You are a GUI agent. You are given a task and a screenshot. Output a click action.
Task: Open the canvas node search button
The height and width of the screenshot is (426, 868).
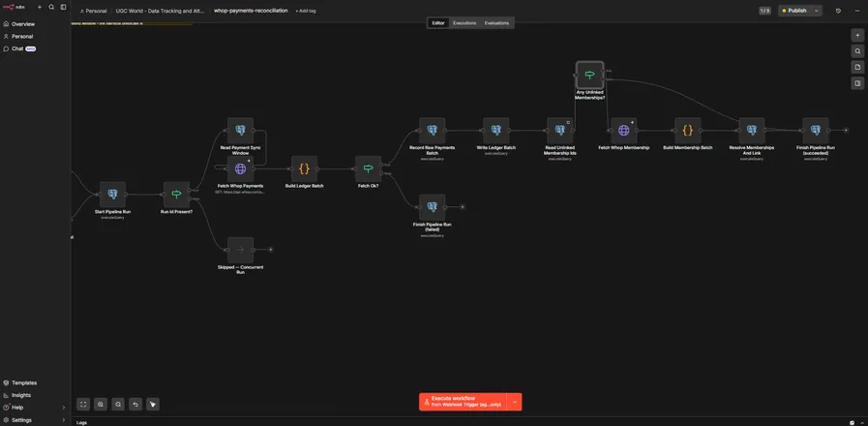tap(857, 51)
